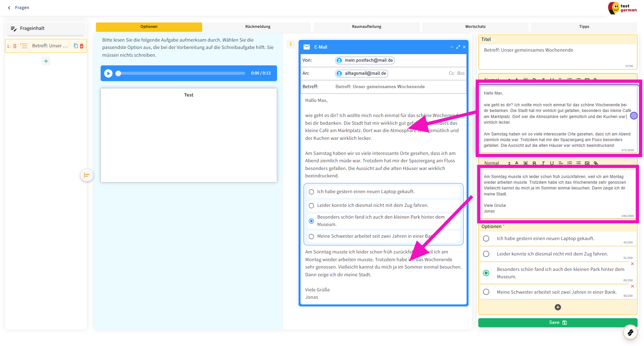Screen dimensions: 644x346
Task: Open the Wortschatz tab
Action: coord(475,26)
